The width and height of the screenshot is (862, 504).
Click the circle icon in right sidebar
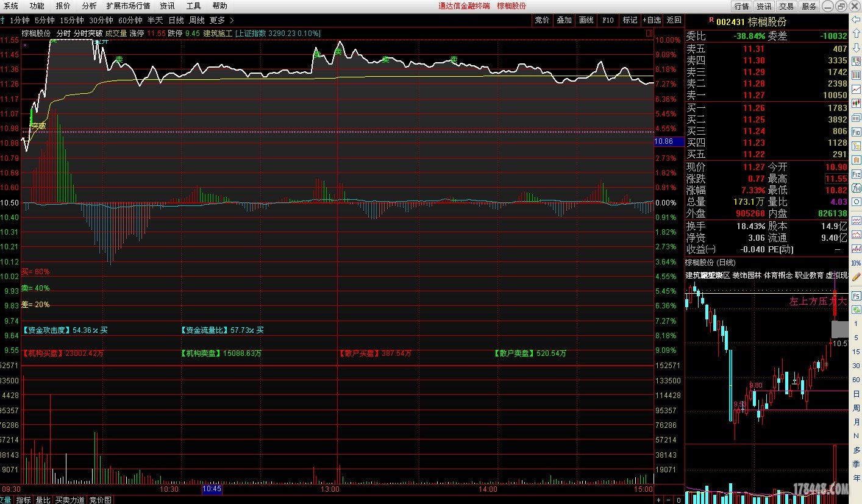[857, 201]
